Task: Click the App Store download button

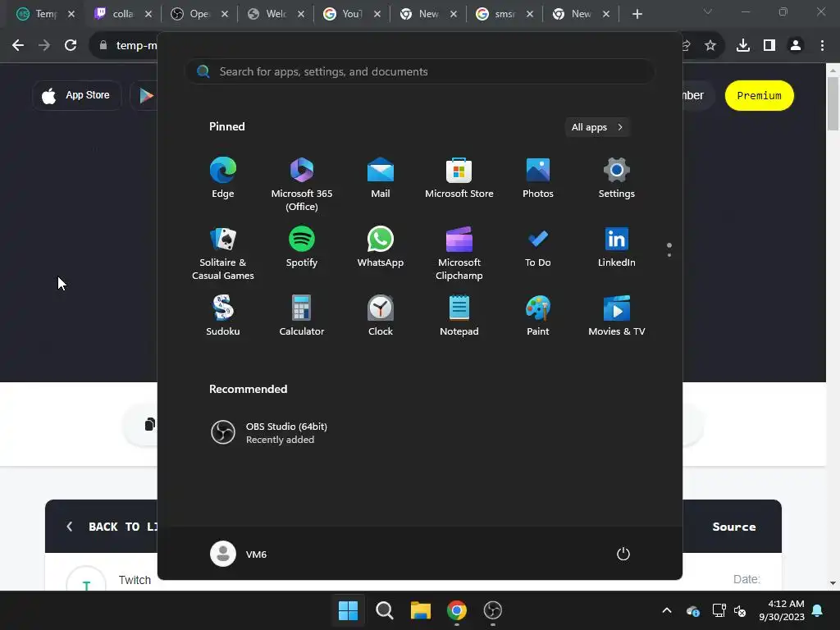Action: click(76, 95)
